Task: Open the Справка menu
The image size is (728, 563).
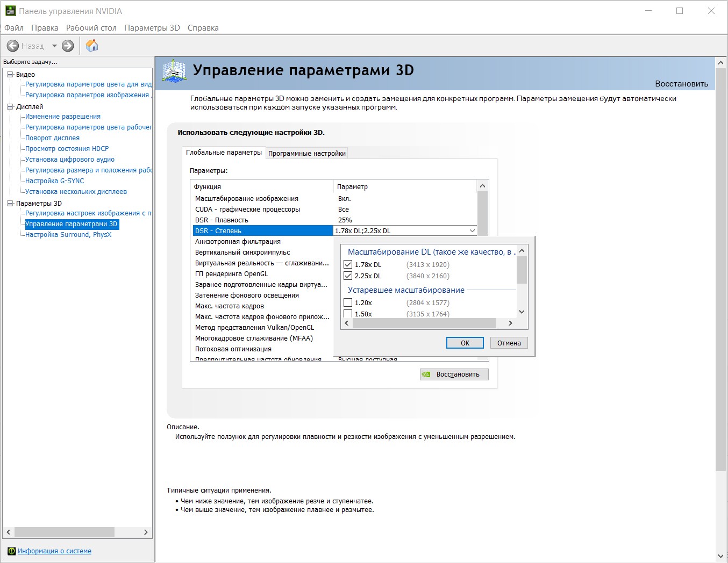Action: (203, 28)
